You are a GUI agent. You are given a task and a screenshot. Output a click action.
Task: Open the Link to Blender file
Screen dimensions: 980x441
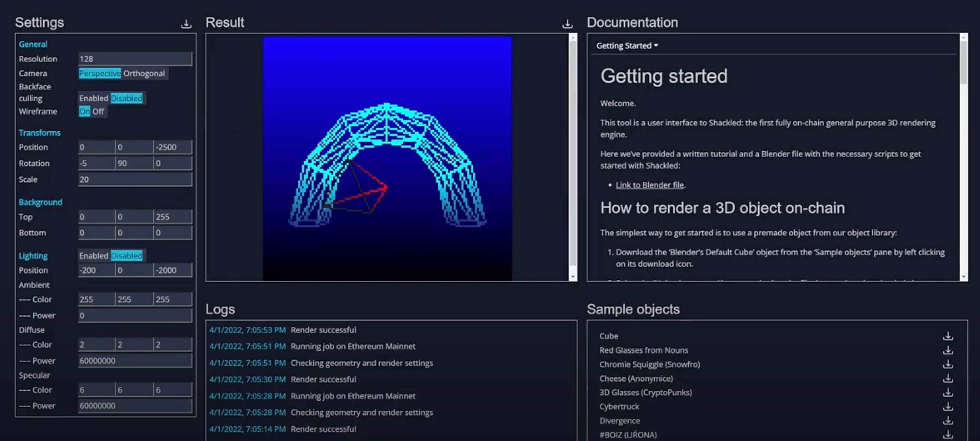click(x=650, y=185)
